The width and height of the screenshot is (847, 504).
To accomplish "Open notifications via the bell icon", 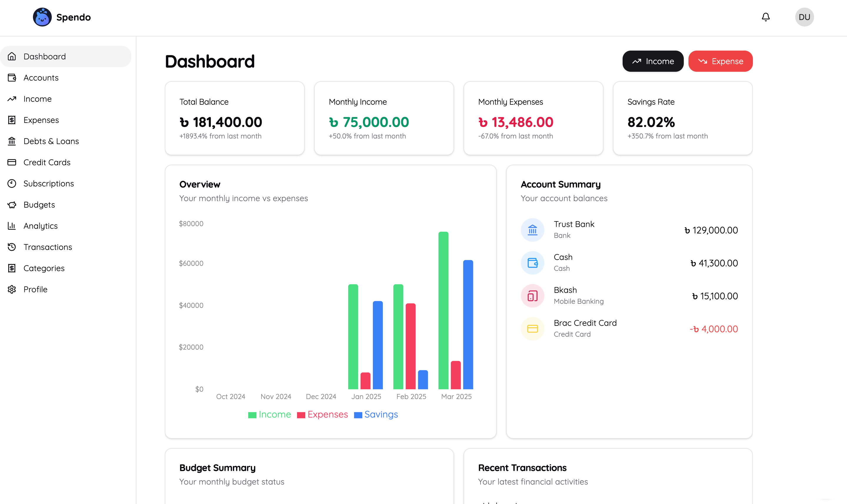I will click(766, 17).
